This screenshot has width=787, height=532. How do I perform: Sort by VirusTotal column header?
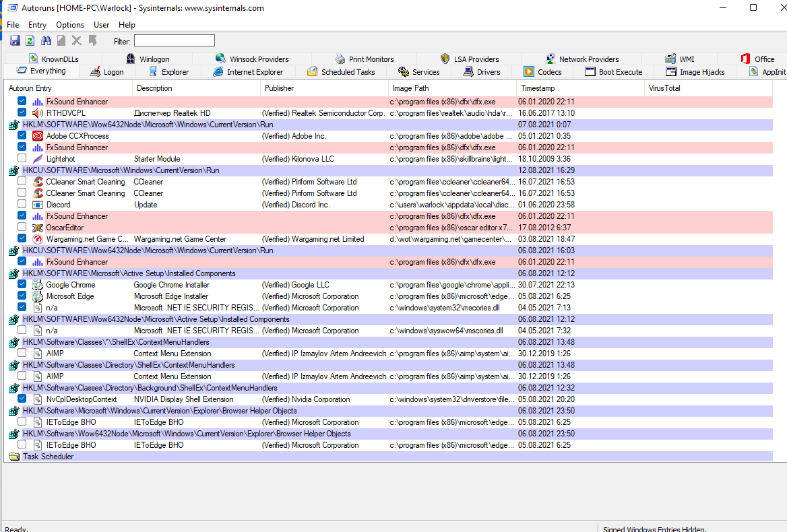click(x=708, y=88)
